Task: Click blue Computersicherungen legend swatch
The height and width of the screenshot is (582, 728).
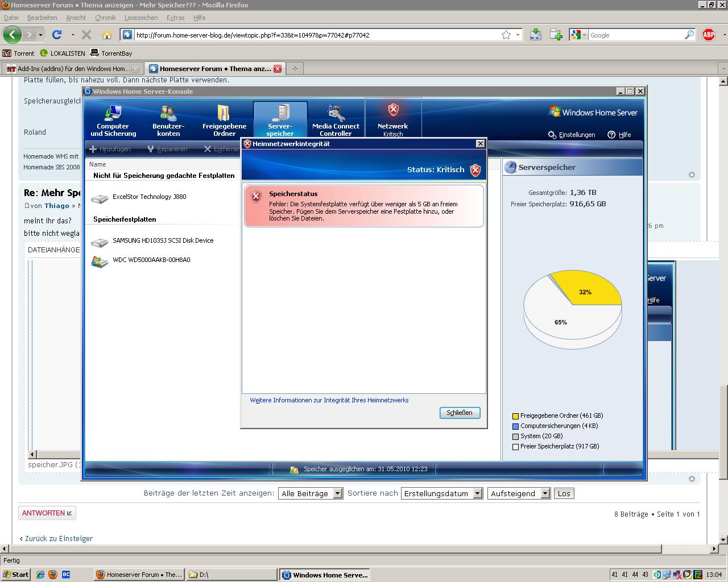Action: [516, 426]
